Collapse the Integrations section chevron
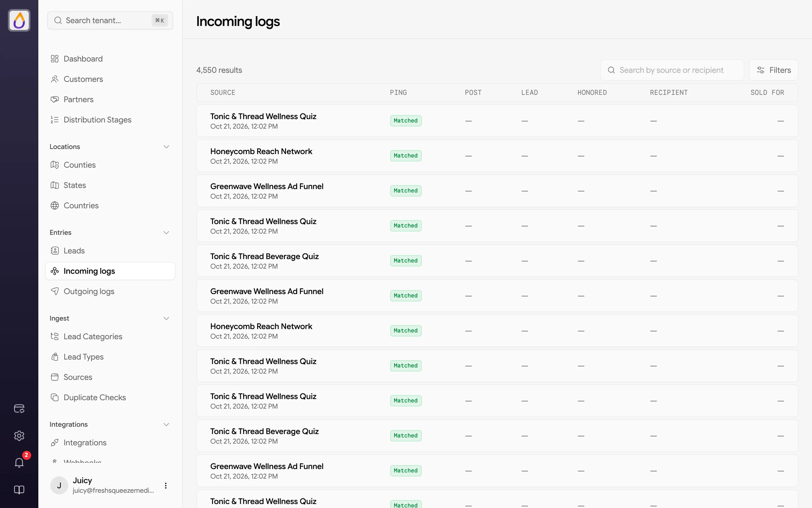Screen dimensions: 812x508 (166, 424)
